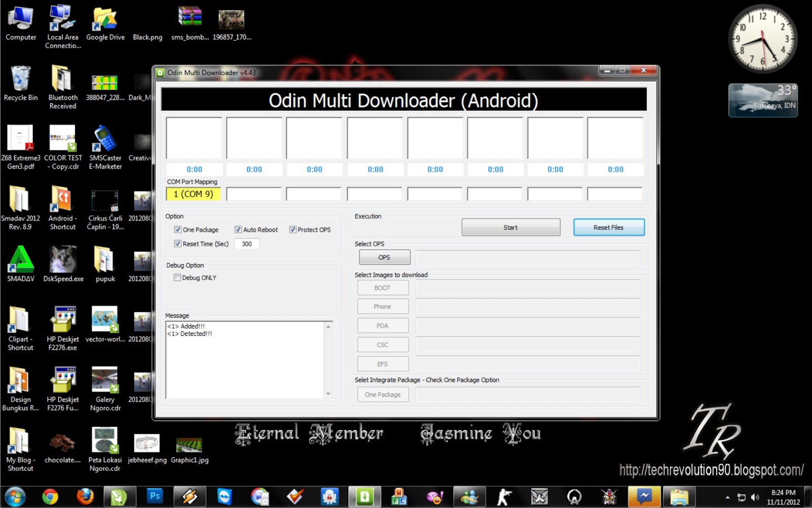Toggle the One Package checkbox
This screenshot has height=508, width=812.
178,230
